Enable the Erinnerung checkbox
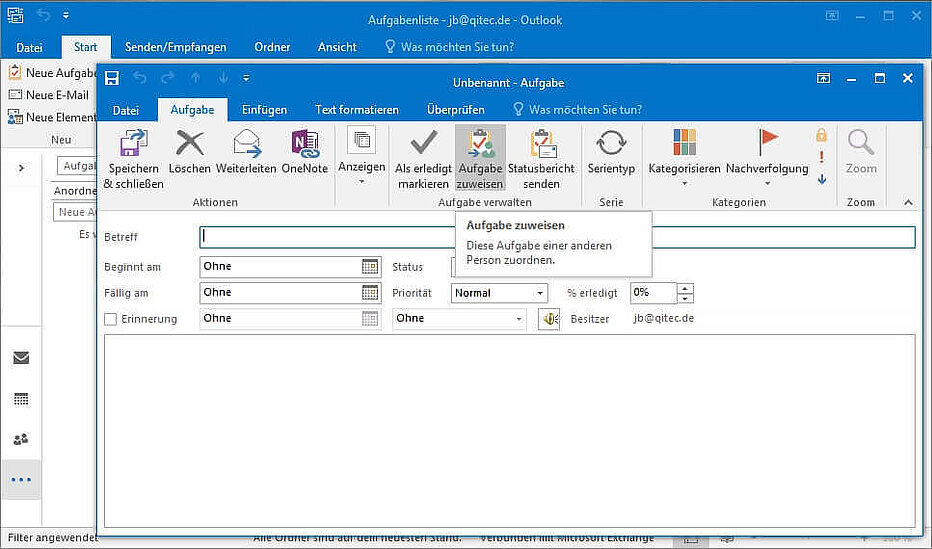Image resolution: width=932 pixels, height=549 pixels. coord(110,320)
